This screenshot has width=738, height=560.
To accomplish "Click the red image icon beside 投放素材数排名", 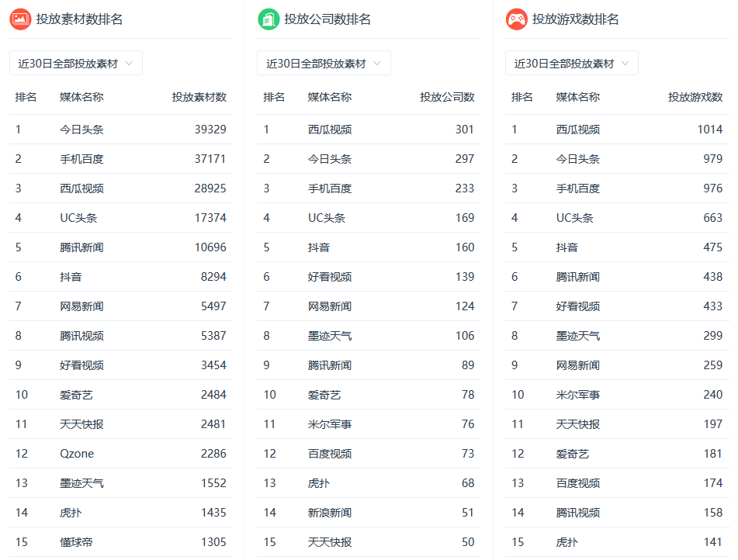I will [20, 19].
